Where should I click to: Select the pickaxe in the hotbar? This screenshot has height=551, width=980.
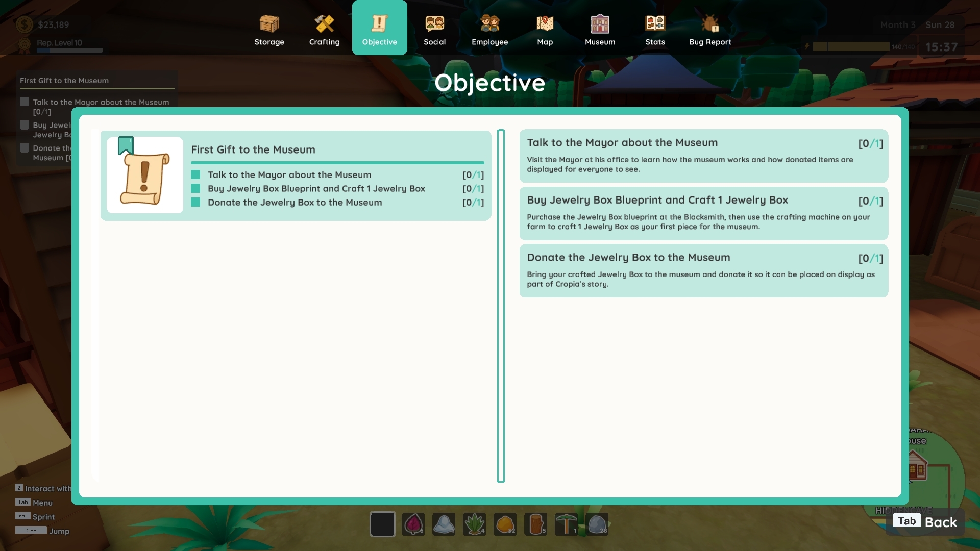click(566, 524)
